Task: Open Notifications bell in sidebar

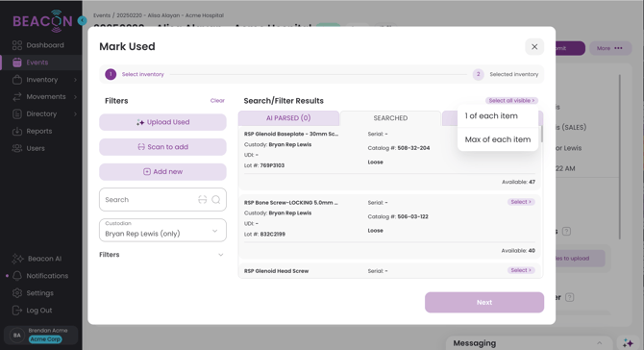Action: click(17, 276)
